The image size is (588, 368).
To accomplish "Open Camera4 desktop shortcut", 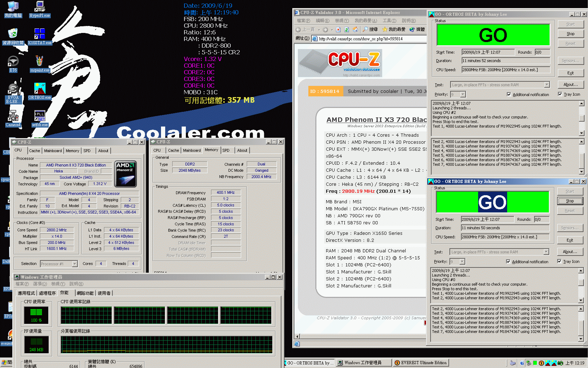I will [x=13, y=118].
